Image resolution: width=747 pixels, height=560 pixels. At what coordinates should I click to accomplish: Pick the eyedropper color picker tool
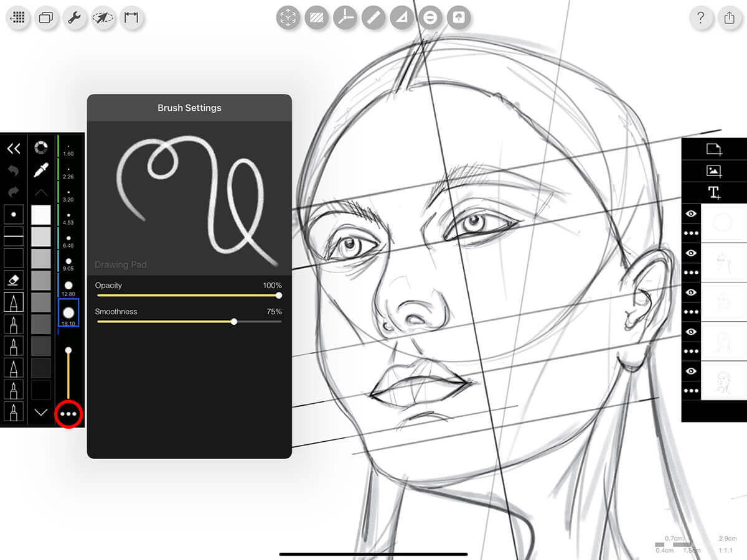coord(41,170)
